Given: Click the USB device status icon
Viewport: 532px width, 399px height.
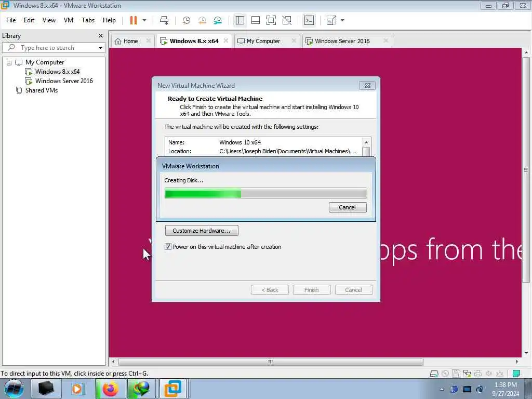Looking at the screenshot, I should tap(499, 374).
